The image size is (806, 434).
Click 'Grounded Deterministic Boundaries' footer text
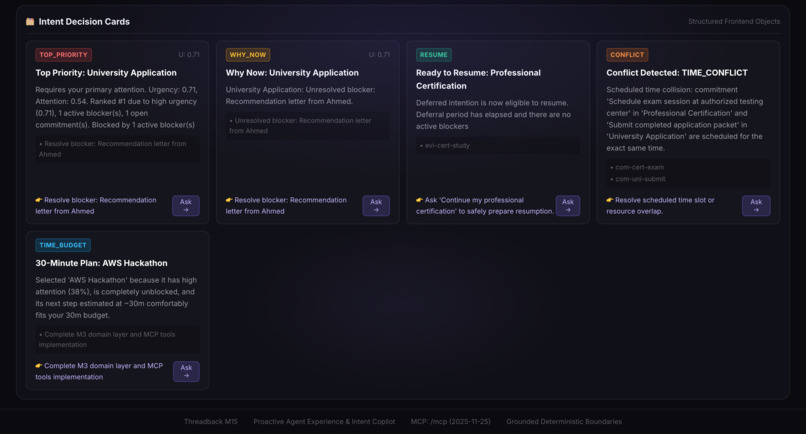coord(564,422)
